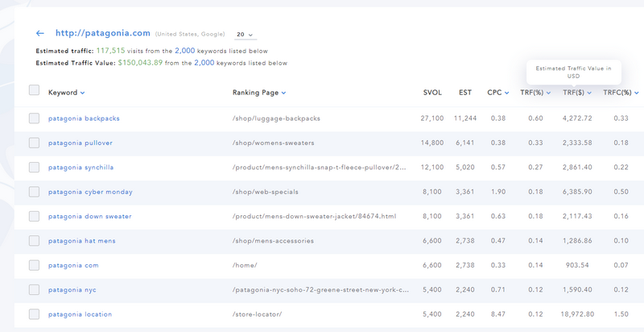
Task: Click the 11,244 EST cell
Action: 465,118
